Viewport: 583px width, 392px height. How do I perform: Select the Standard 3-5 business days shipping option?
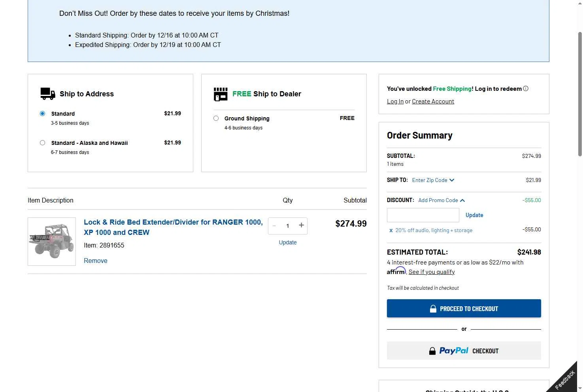(42, 114)
